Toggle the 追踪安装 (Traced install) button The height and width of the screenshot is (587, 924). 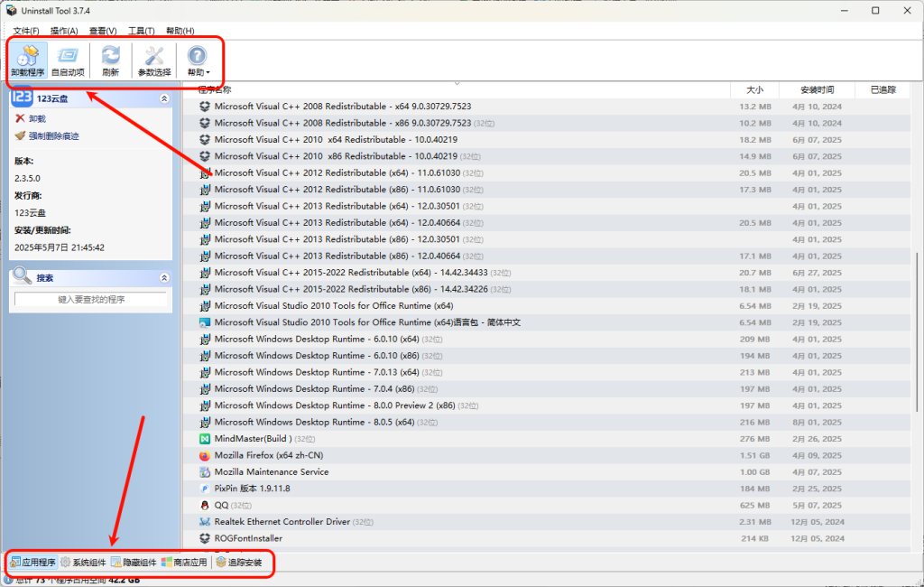(x=239, y=563)
